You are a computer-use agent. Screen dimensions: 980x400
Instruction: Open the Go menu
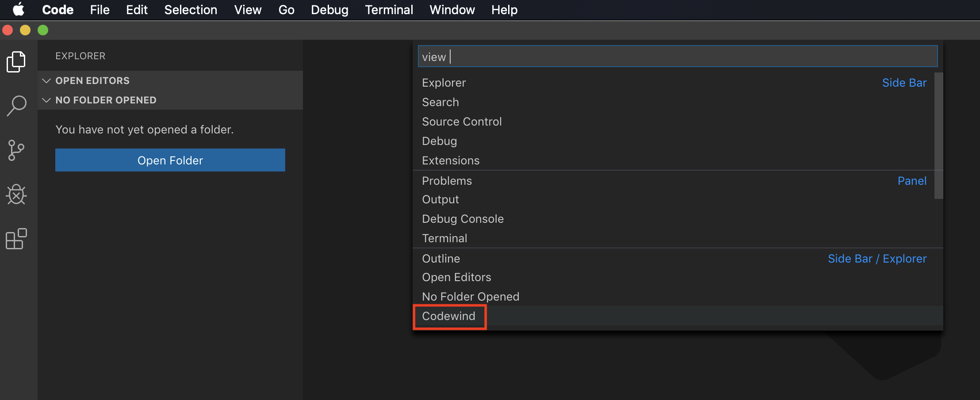point(286,10)
